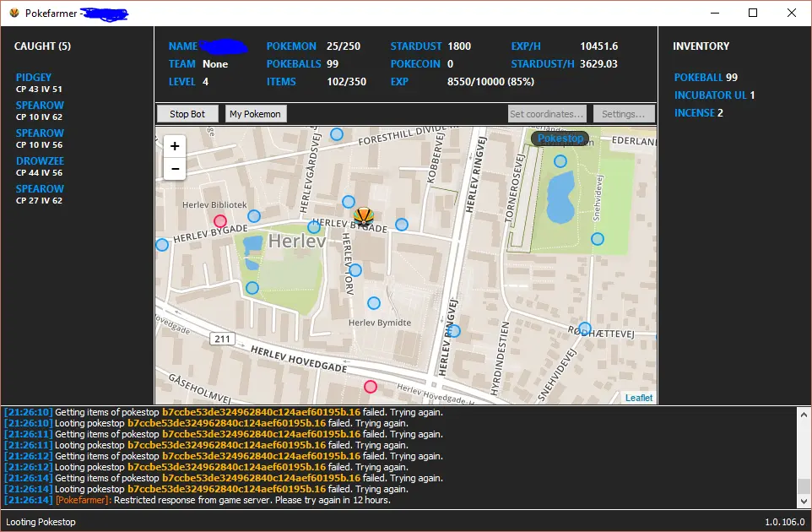Open the Leaflet attribution link

638,398
